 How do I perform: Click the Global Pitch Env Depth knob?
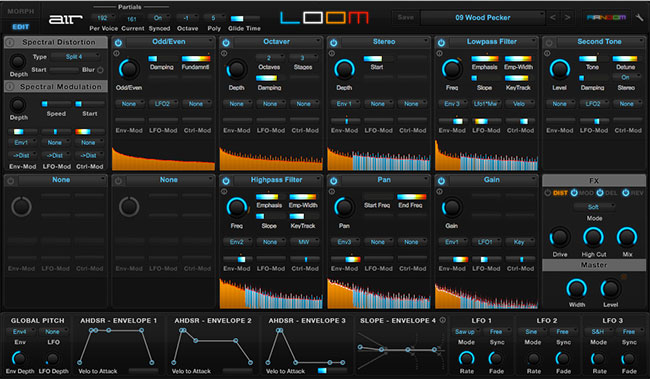(x=19, y=358)
